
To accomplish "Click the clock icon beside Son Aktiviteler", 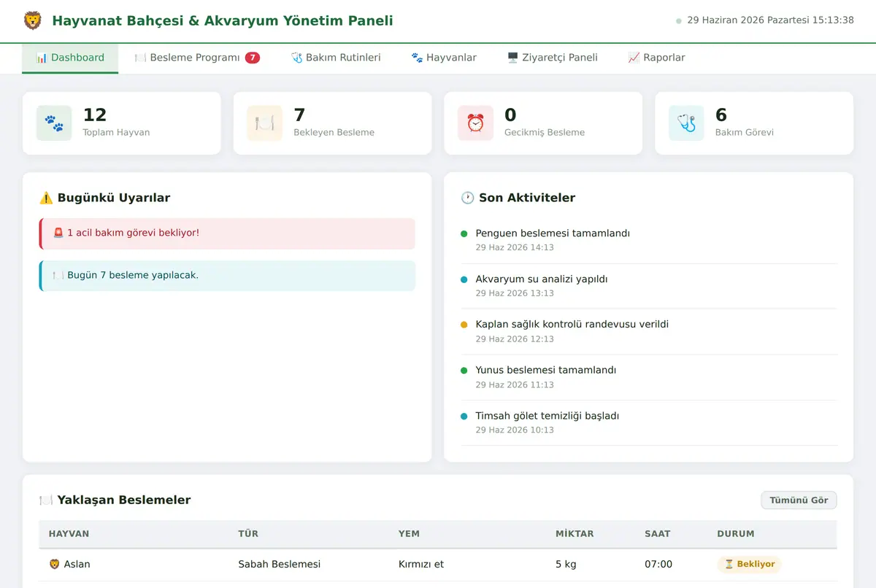I will pyautogui.click(x=468, y=198).
